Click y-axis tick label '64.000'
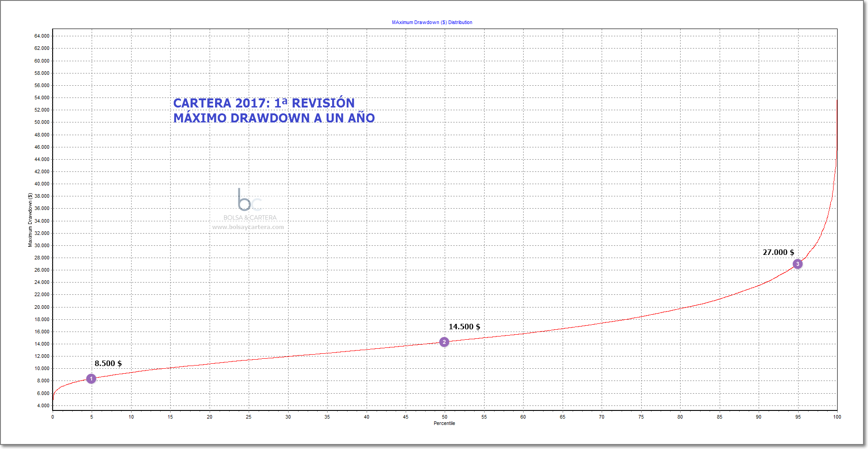This screenshot has height=449, width=868. (42, 36)
